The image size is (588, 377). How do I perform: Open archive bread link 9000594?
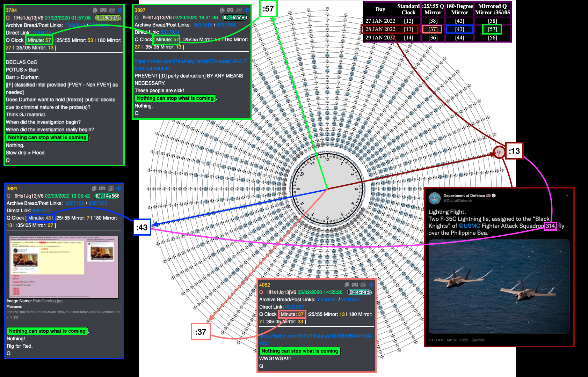[x=327, y=300]
